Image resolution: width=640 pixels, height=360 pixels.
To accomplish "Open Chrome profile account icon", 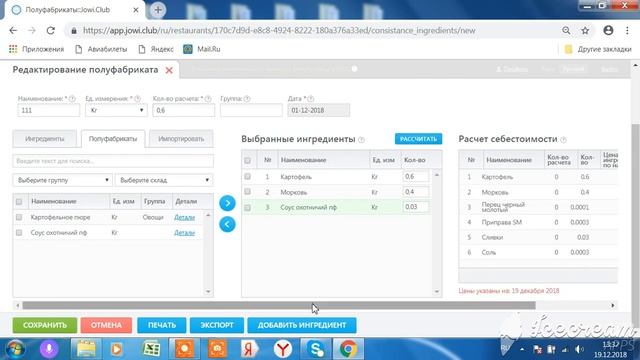I will coord(608,30).
